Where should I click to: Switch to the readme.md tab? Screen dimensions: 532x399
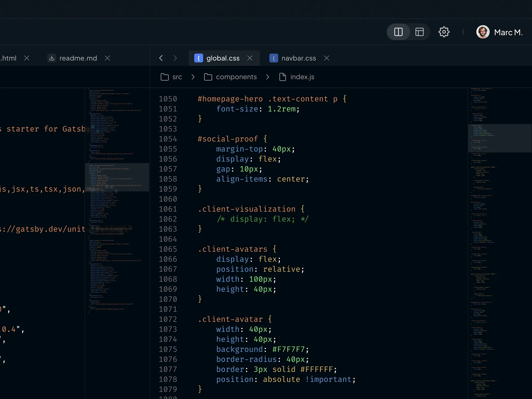click(78, 58)
